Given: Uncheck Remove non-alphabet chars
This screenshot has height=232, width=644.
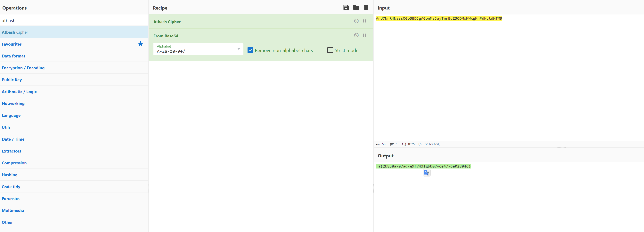Looking at the screenshot, I should pos(250,50).
